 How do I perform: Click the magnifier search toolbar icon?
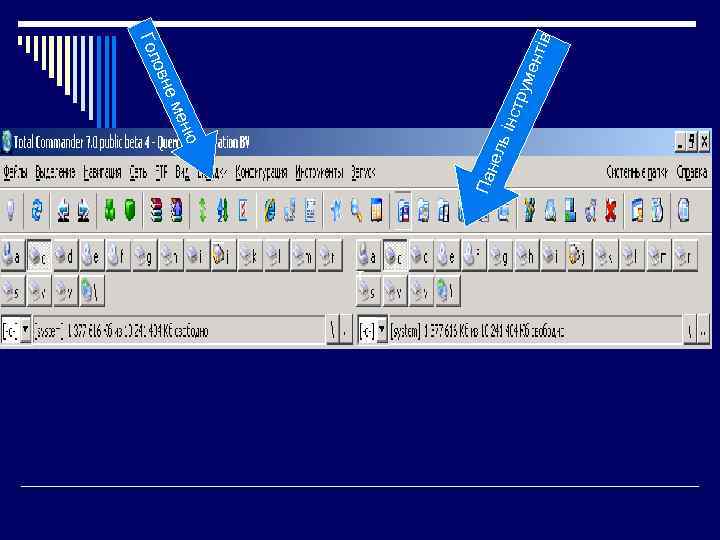pyautogui.click(x=356, y=211)
